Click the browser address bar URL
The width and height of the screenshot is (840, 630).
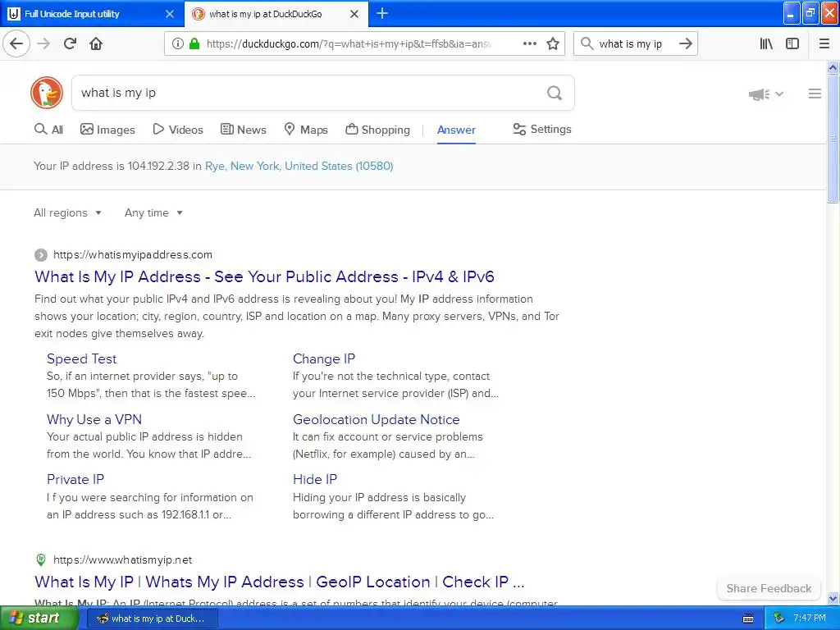coord(349,44)
